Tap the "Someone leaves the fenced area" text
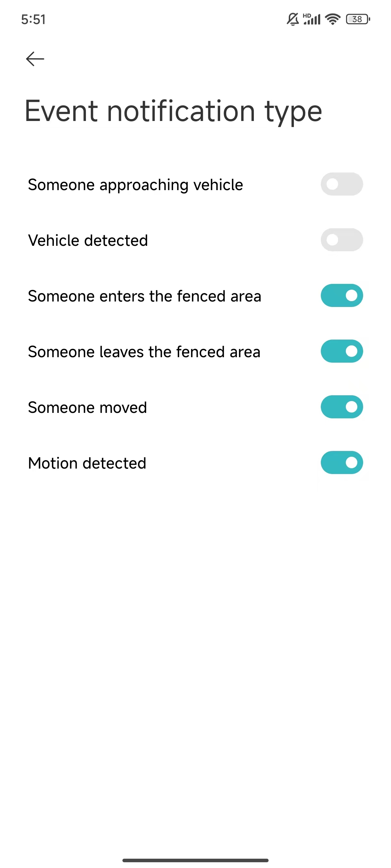Image resolution: width=391 pixels, height=868 pixels. [144, 352]
